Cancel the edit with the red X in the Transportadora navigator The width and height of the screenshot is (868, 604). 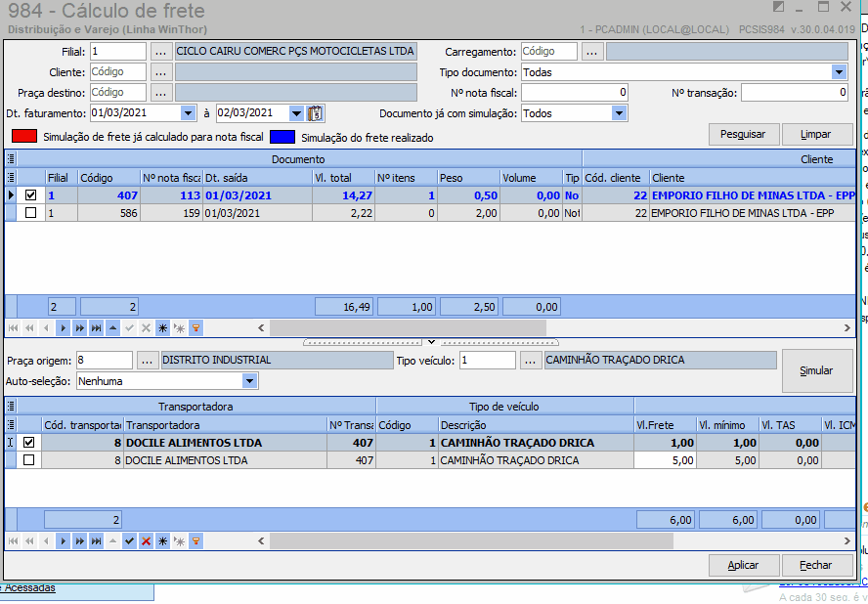coord(147,540)
